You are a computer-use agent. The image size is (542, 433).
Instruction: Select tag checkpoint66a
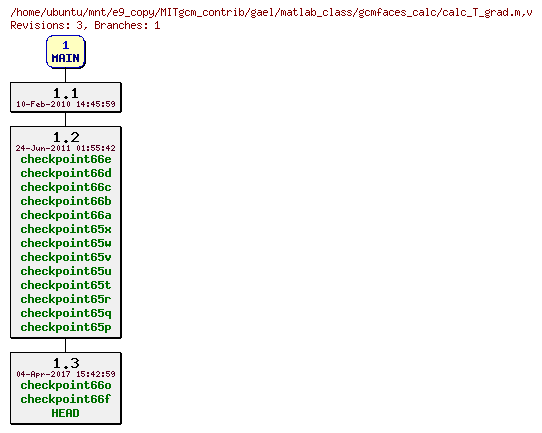click(x=66, y=215)
